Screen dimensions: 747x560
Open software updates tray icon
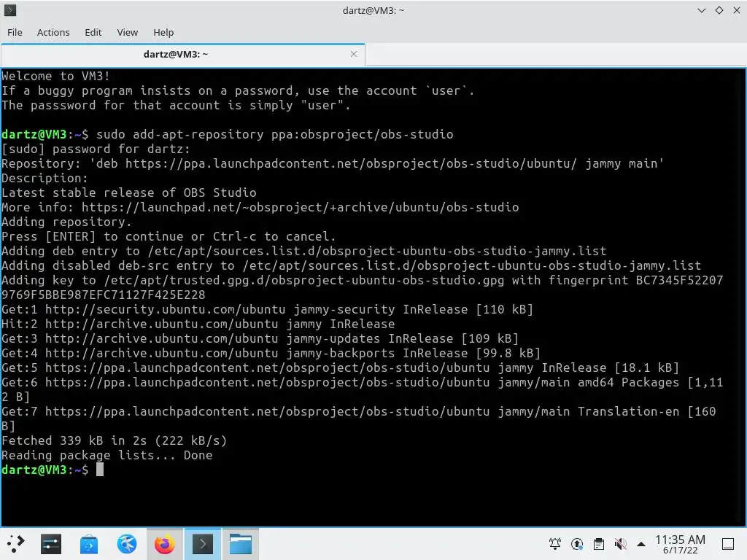[x=576, y=544]
